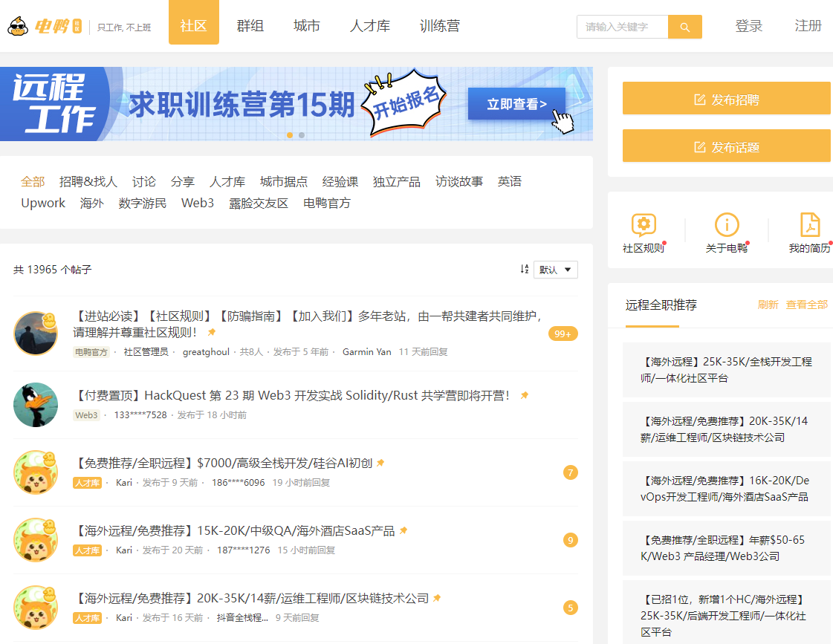Open the 关于电鸭 info icon
This screenshot has height=644, width=833.
[x=726, y=226]
